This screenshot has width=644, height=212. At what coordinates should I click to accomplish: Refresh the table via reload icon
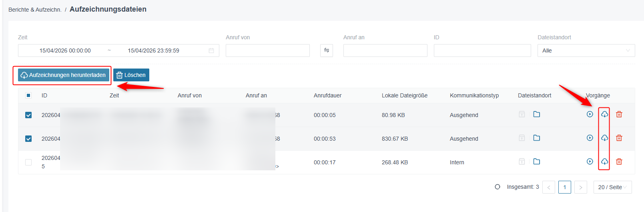pos(498,187)
